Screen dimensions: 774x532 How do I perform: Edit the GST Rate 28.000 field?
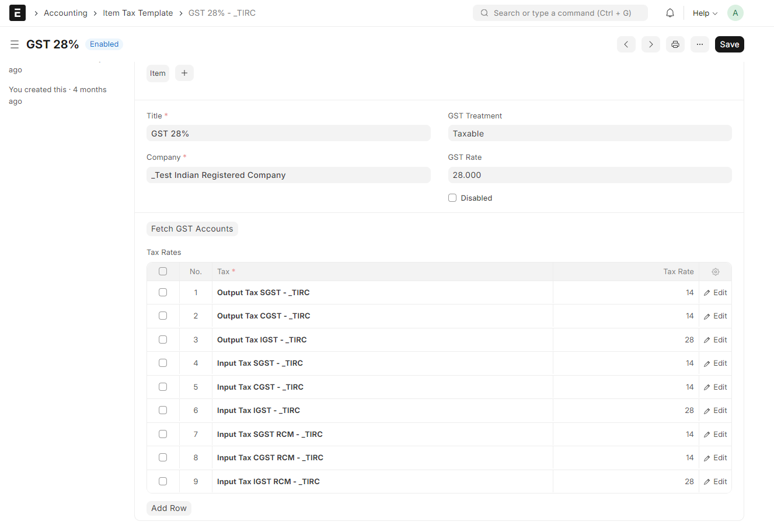(590, 175)
